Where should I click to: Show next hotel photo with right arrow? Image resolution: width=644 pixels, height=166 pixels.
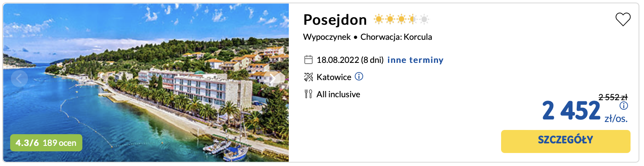pos(273,78)
